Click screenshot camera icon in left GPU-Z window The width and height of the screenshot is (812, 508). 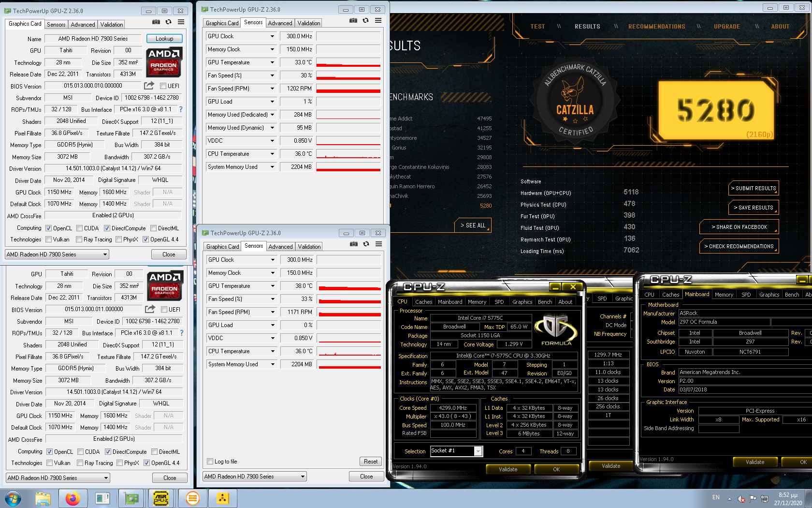click(x=156, y=22)
